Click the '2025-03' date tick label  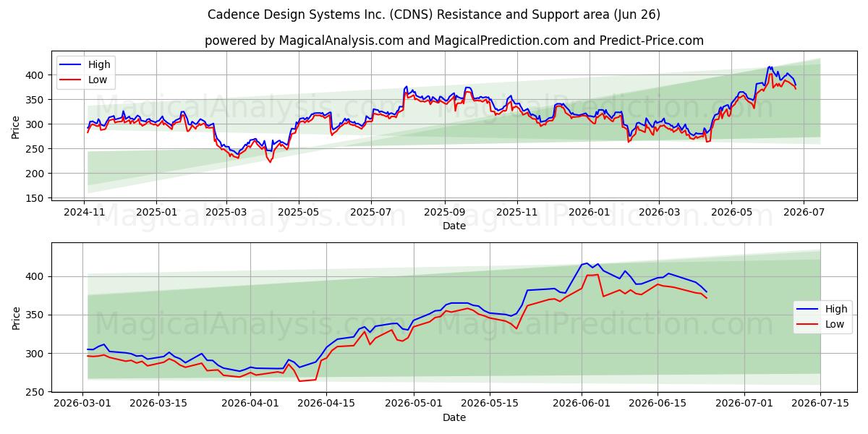226,213
